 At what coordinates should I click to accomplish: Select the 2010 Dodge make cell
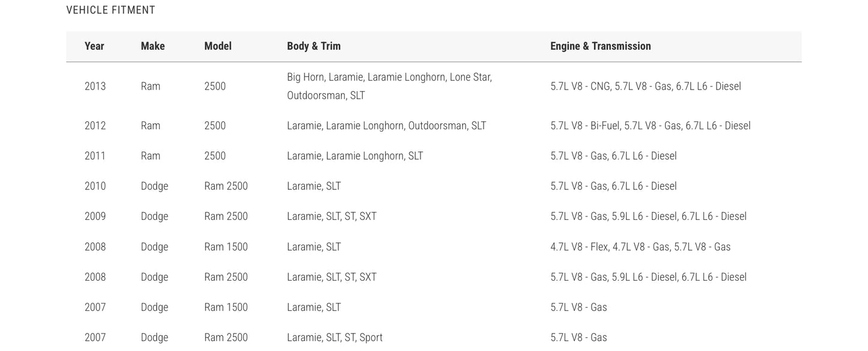pos(154,186)
